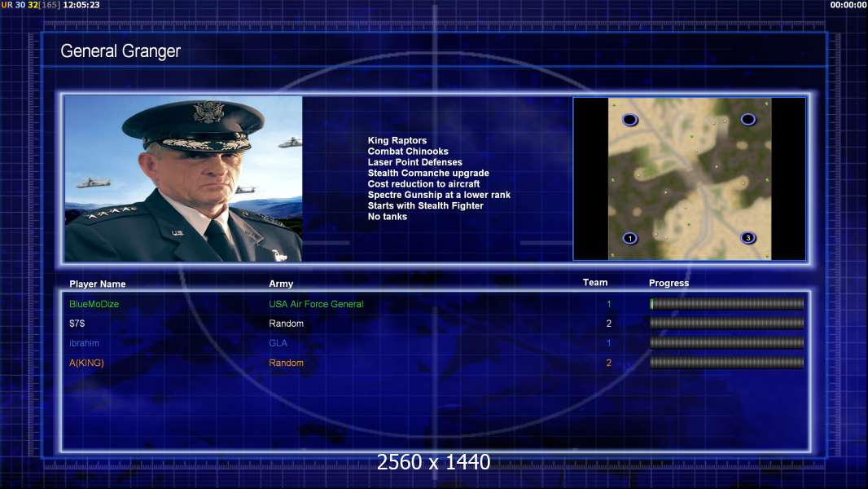Click the "Army" column header
The image size is (868, 489).
281,284
